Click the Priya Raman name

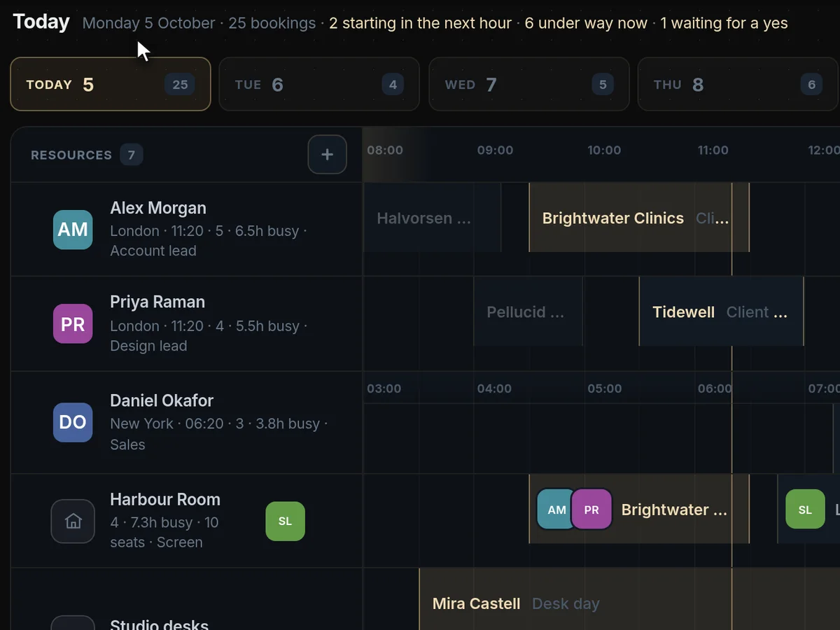157,302
